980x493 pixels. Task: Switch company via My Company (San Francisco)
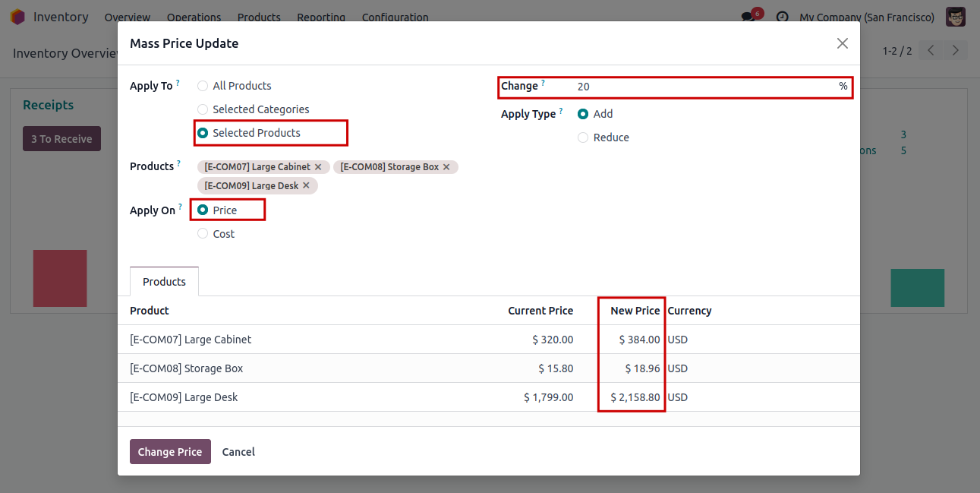867,17
